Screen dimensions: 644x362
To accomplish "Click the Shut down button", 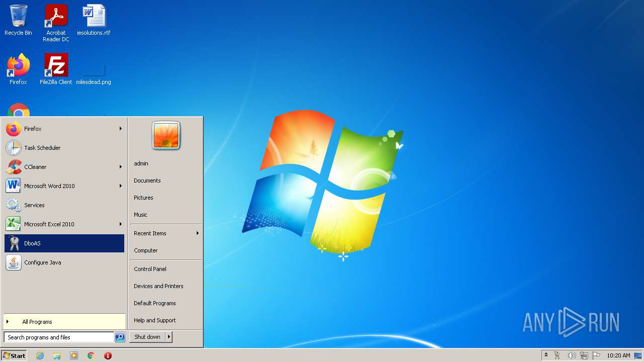I will pyautogui.click(x=147, y=337).
